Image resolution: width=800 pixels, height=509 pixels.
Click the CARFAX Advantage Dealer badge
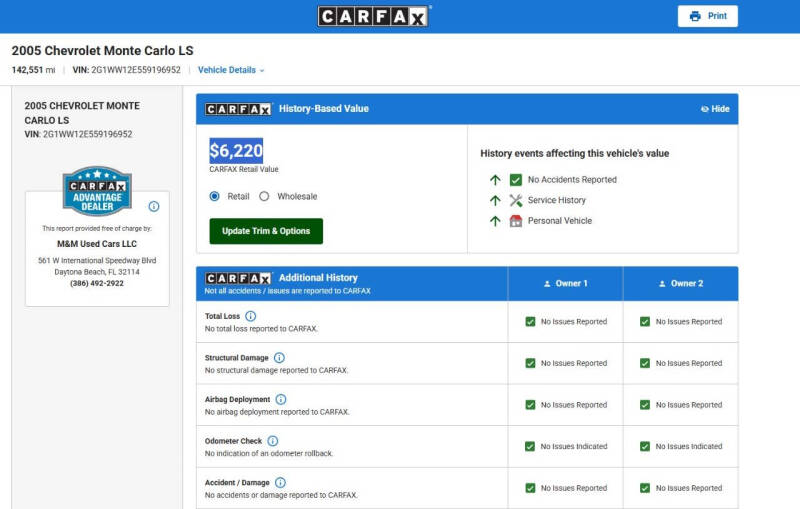[97, 191]
